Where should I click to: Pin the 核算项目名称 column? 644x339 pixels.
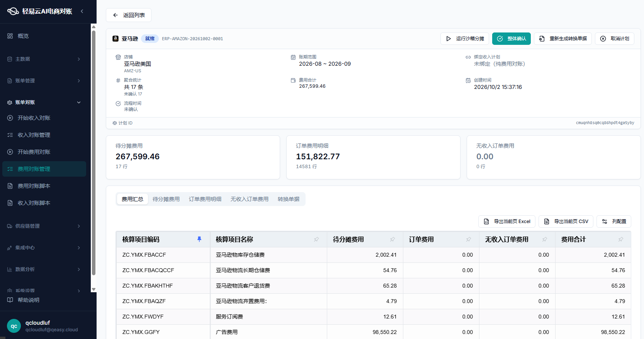[316, 239]
